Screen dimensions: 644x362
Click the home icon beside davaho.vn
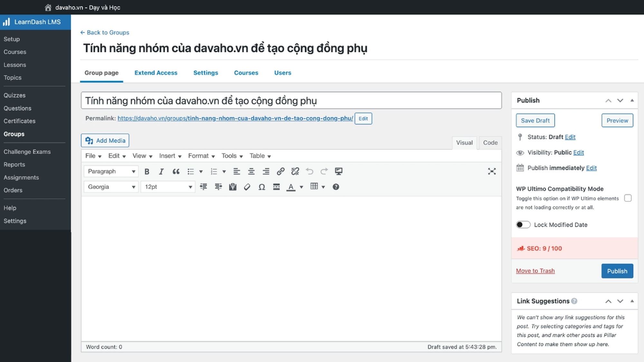tap(48, 7)
